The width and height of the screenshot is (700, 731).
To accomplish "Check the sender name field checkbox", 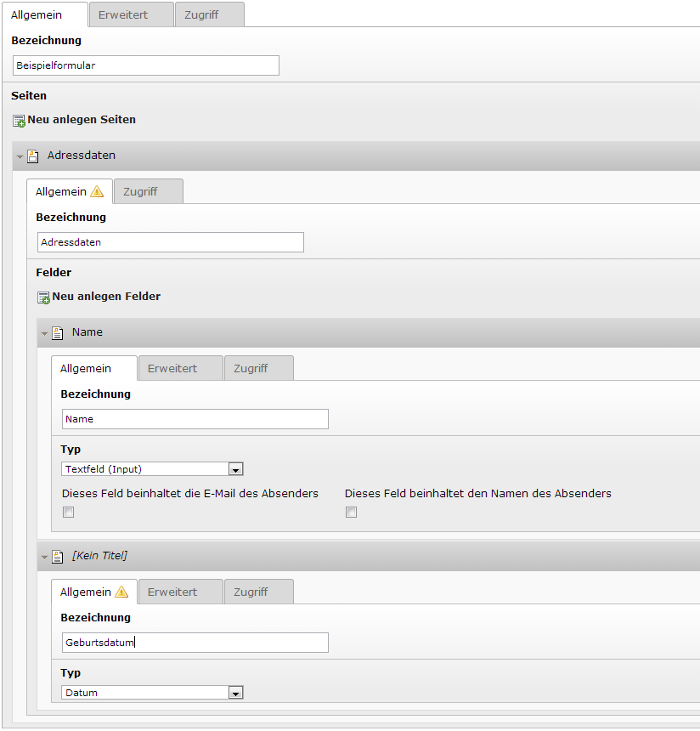I will [x=351, y=512].
